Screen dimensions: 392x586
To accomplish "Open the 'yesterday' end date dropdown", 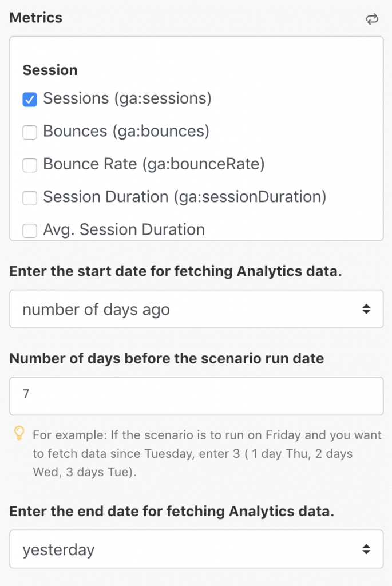I will pos(196,549).
